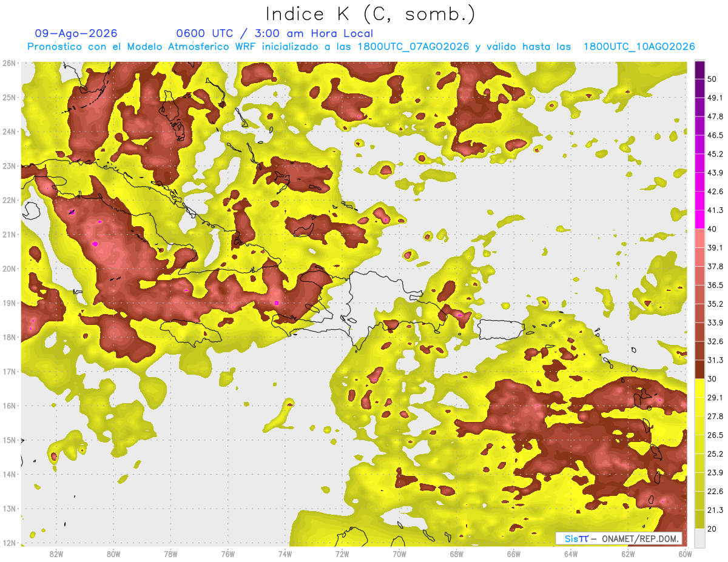Click the color bar value "40"
The height and width of the screenshot is (562, 728).
click(712, 229)
